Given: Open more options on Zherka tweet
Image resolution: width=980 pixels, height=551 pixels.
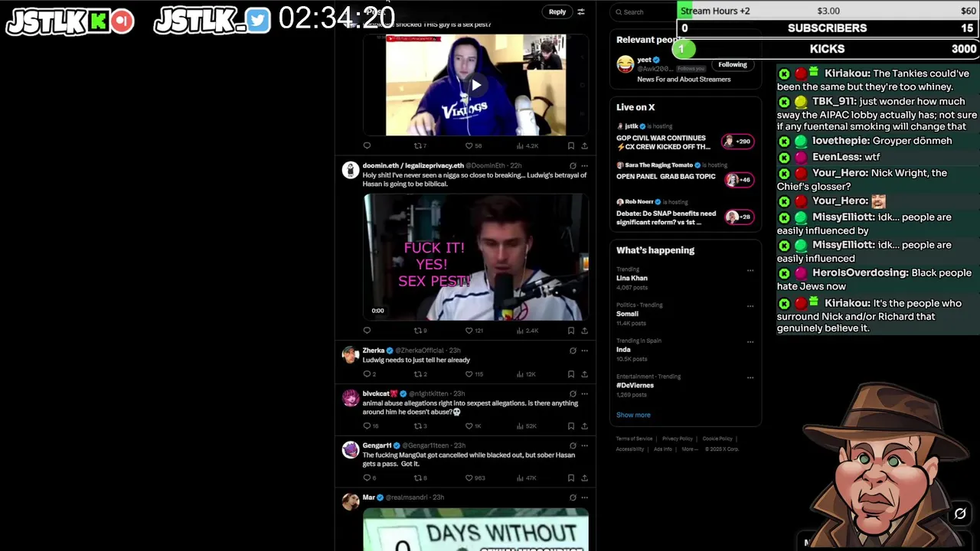Looking at the screenshot, I should coord(584,350).
